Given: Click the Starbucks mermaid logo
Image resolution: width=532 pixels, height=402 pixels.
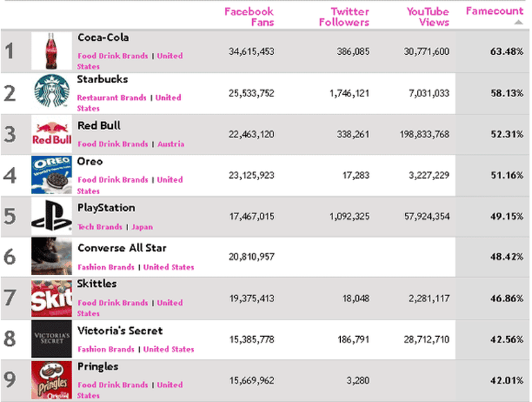Looking at the screenshot, I should pyautogui.click(x=51, y=93).
